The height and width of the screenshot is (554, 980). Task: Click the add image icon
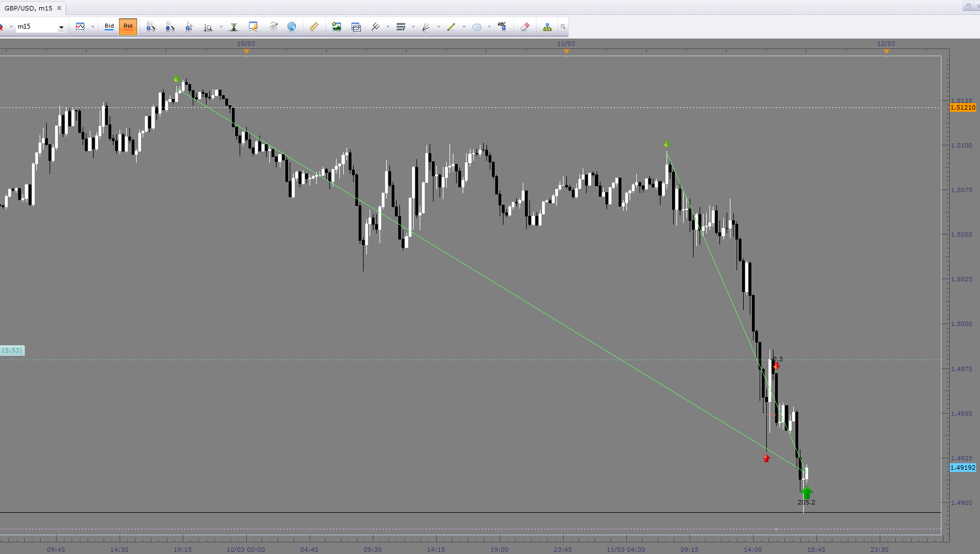pyautogui.click(x=337, y=26)
